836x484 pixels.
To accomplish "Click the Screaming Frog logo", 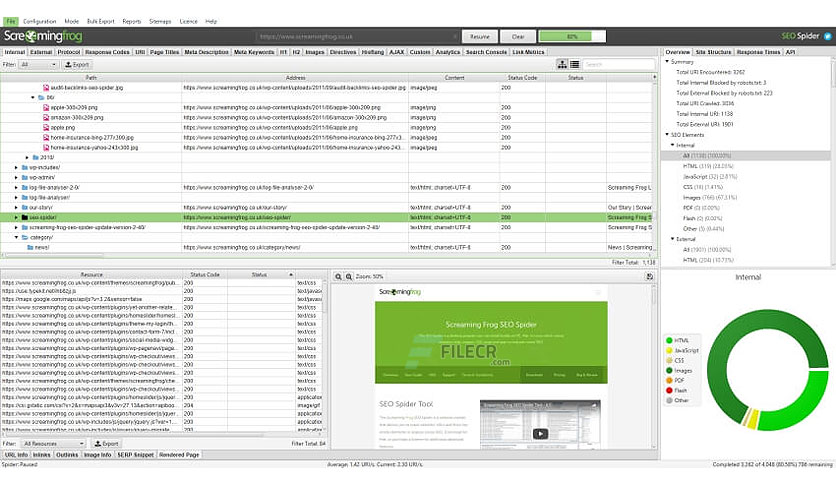I will coord(43,36).
